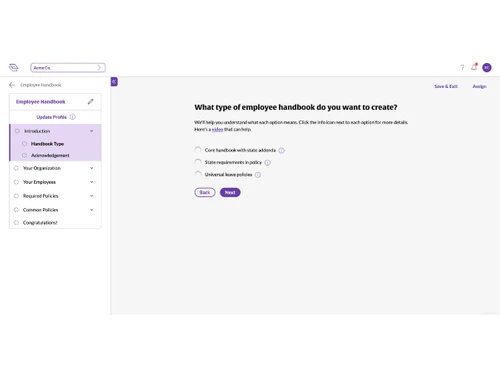Screen dimensions: 500x375
Task: Collapse the Introduction section chevron
Action: point(92,131)
